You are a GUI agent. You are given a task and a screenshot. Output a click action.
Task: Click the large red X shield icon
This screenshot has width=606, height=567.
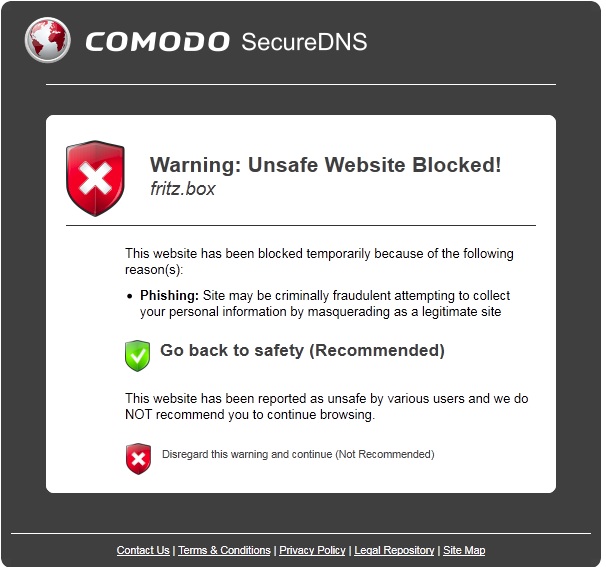(x=95, y=179)
